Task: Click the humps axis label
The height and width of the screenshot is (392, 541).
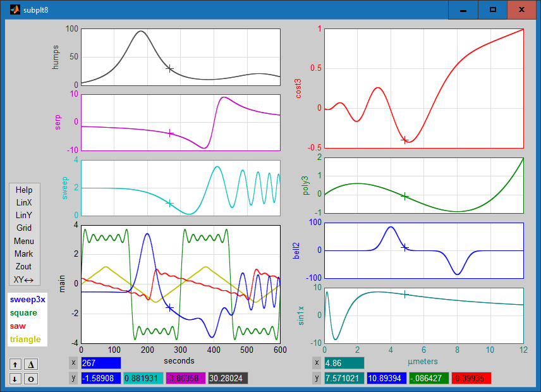Action: click(x=56, y=58)
